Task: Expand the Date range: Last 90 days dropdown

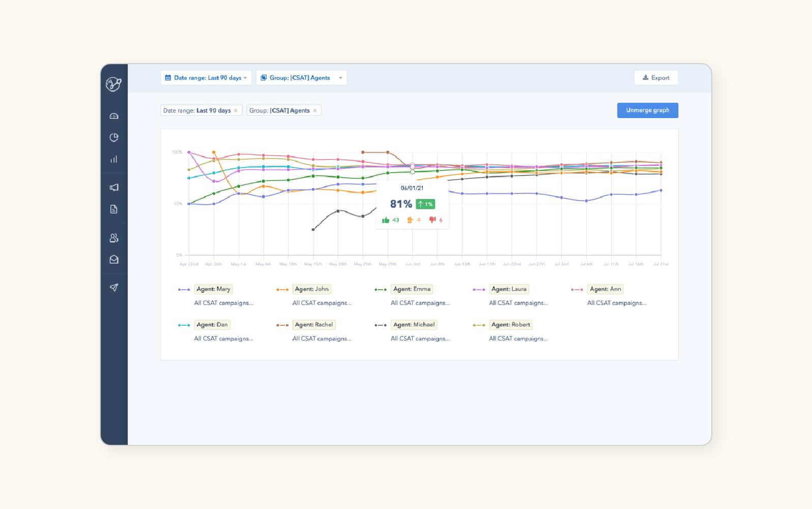Action: click(x=206, y=78)
